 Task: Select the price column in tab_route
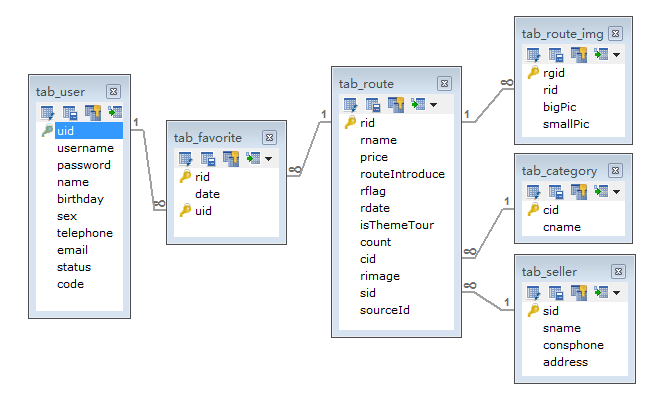pos(374,157)
